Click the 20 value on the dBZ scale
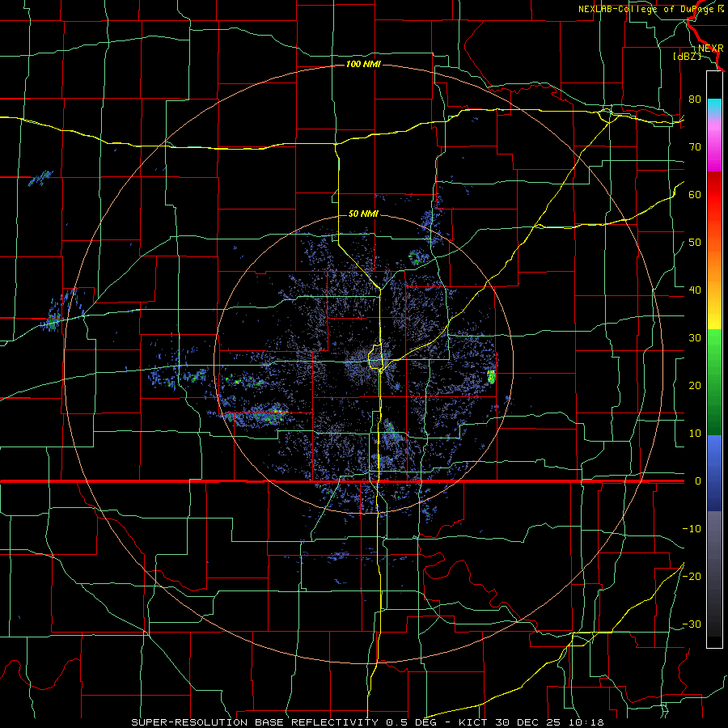This screenshot has height=728, width=728. click(695, 386)
